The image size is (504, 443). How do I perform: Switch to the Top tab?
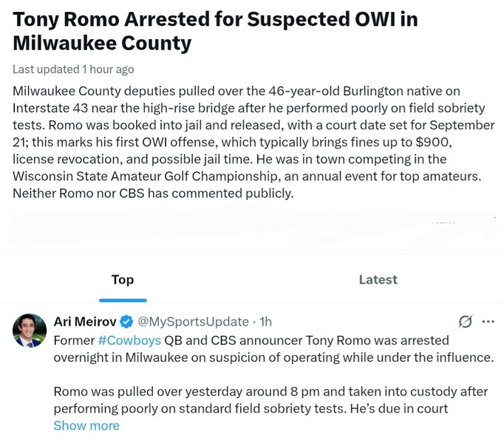123,280
